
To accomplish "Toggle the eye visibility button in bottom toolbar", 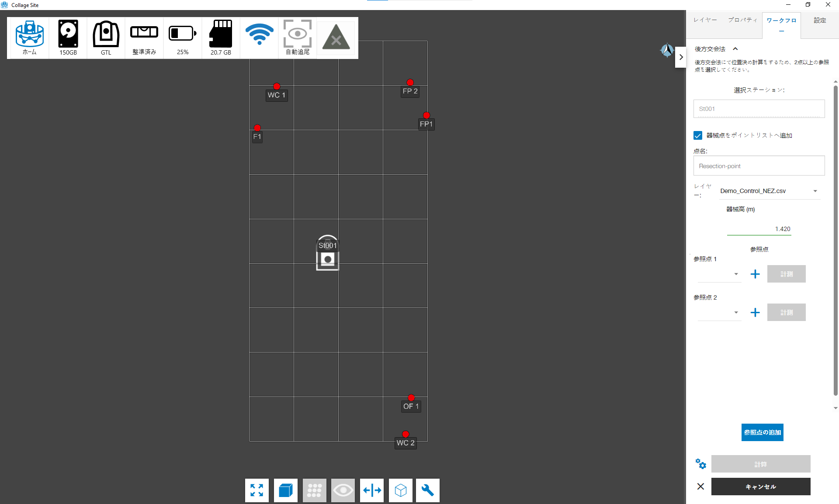I will point(343,490).
